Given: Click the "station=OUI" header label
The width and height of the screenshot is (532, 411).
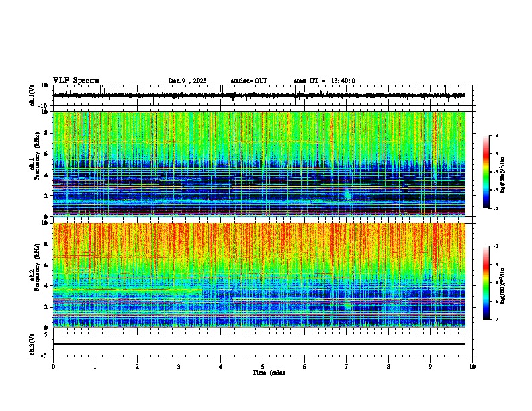Looking at the screenshot, I should (249, 81).
